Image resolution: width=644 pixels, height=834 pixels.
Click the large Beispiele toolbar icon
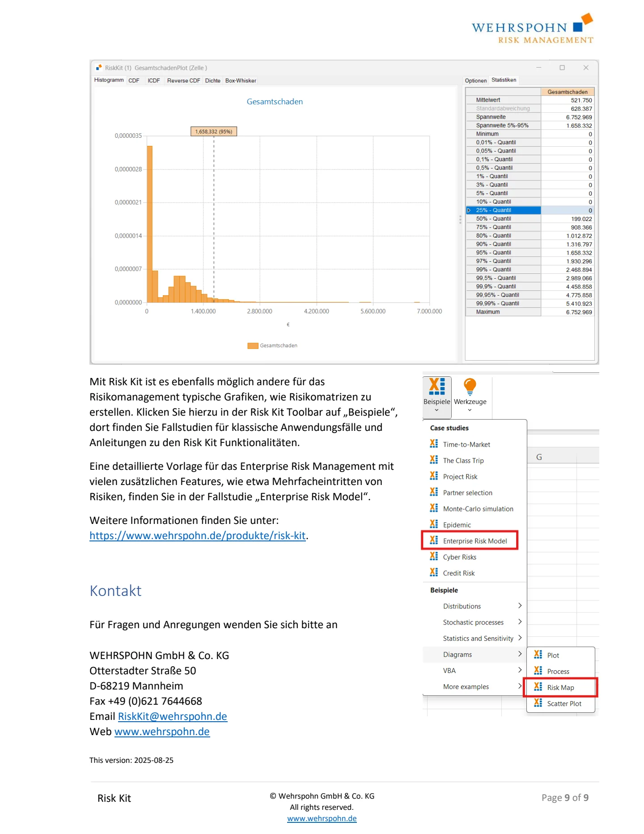[x=437, y=386]
